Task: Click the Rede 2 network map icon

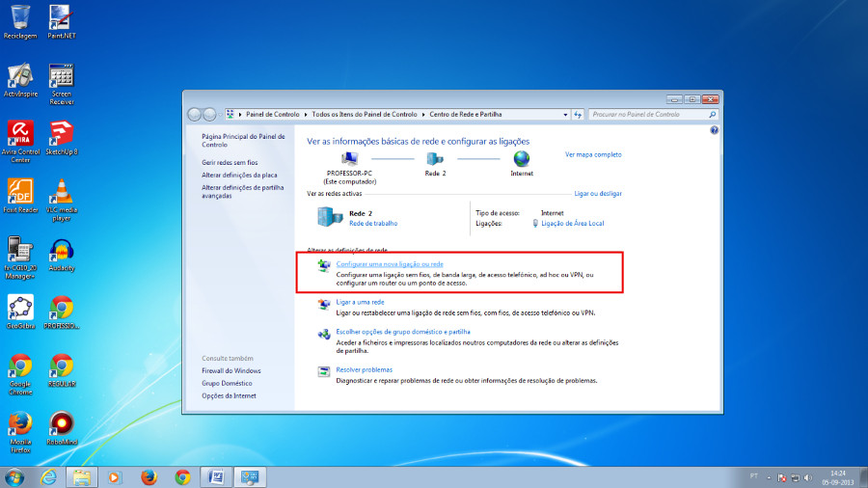Action: 435,159
